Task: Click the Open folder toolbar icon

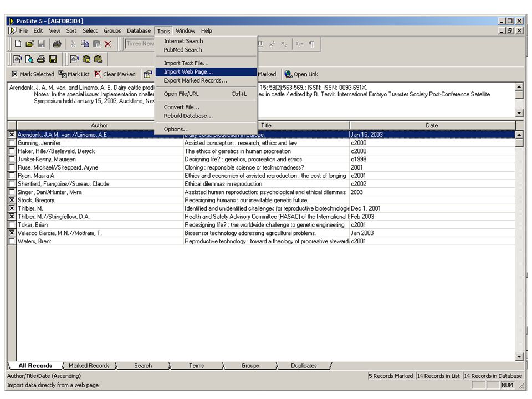Action: pos(29,44)
